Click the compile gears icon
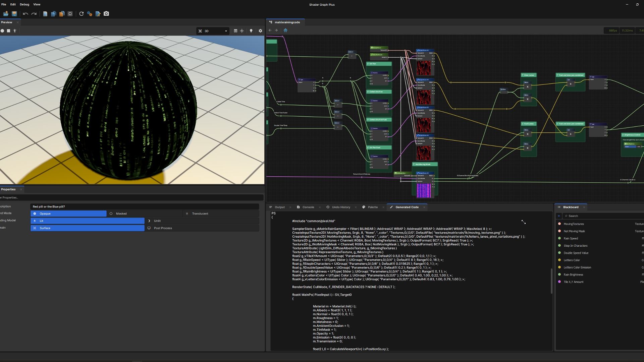 [90, 14]
